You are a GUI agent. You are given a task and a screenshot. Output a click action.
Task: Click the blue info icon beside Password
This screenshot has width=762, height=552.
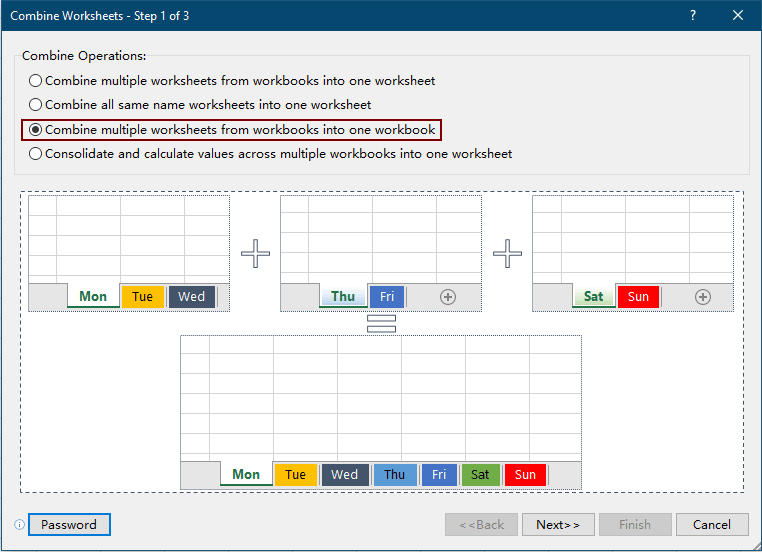point(19,525)
